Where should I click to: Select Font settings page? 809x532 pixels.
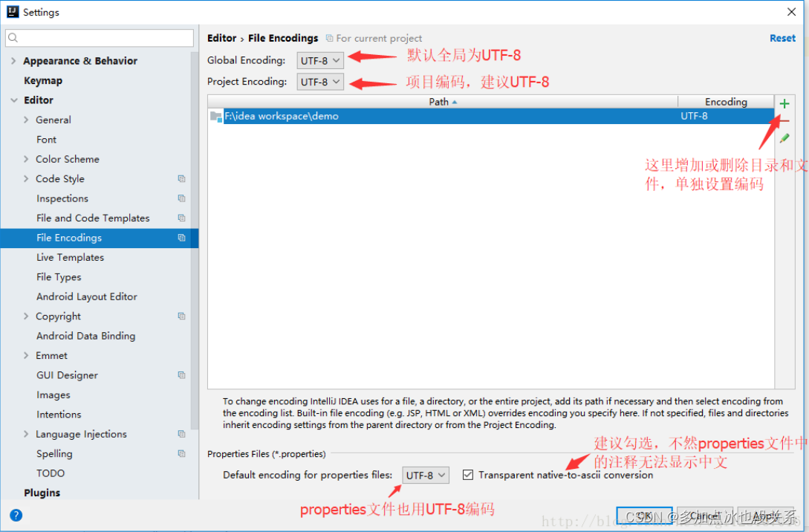(47, 140)
